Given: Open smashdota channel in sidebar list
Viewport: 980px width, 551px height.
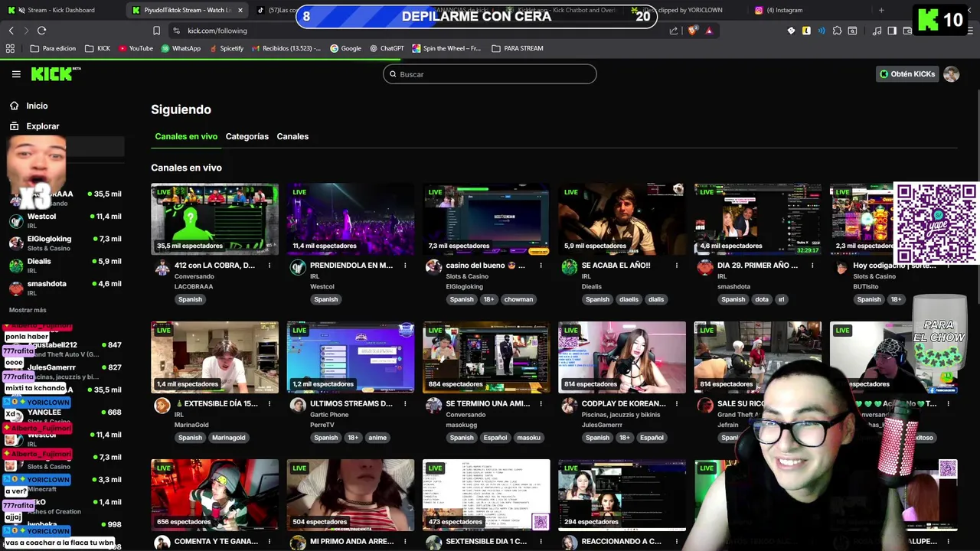Looking at the screenshot, I should 65,287.
